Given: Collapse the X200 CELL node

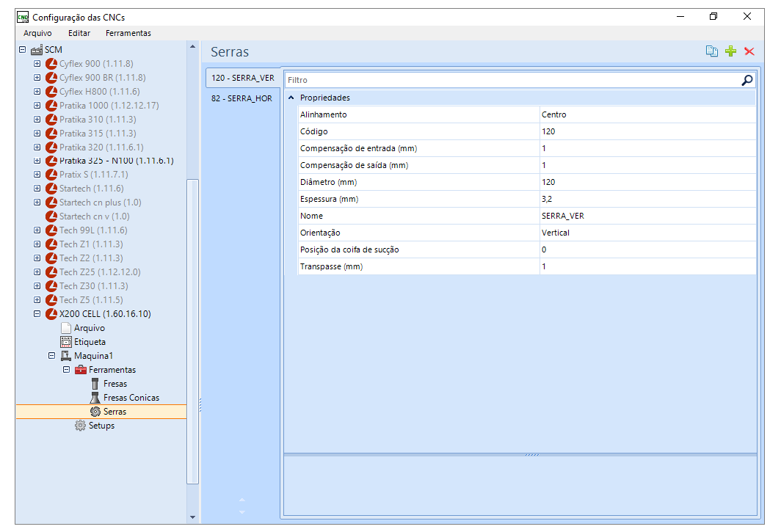Looking at the screenshot, I should point(37,314).
